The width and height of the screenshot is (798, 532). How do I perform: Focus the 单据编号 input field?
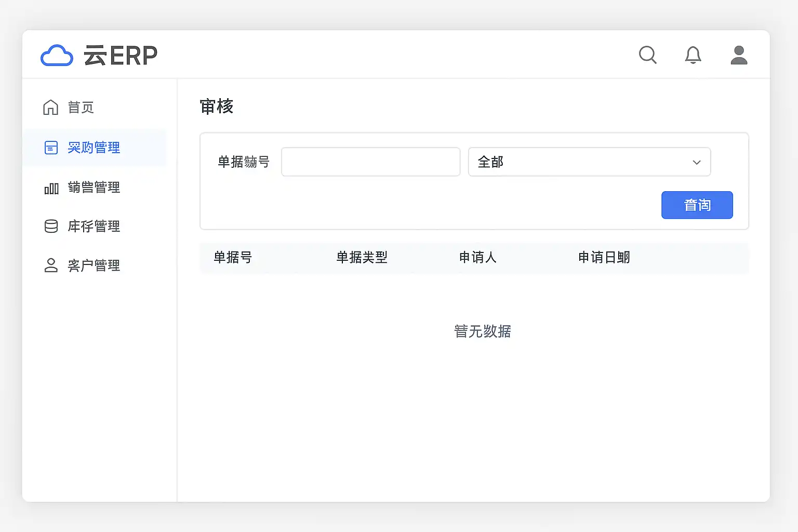[x=370, y=162]
